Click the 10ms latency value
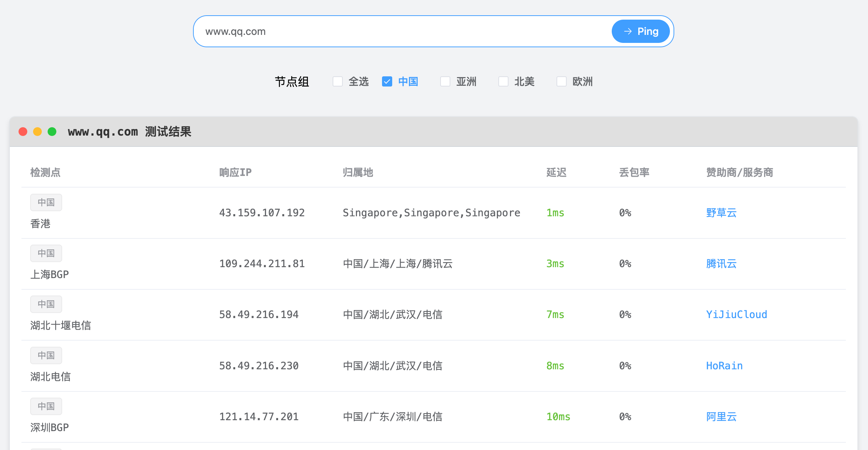868x450 pixels. coord(558,417)
